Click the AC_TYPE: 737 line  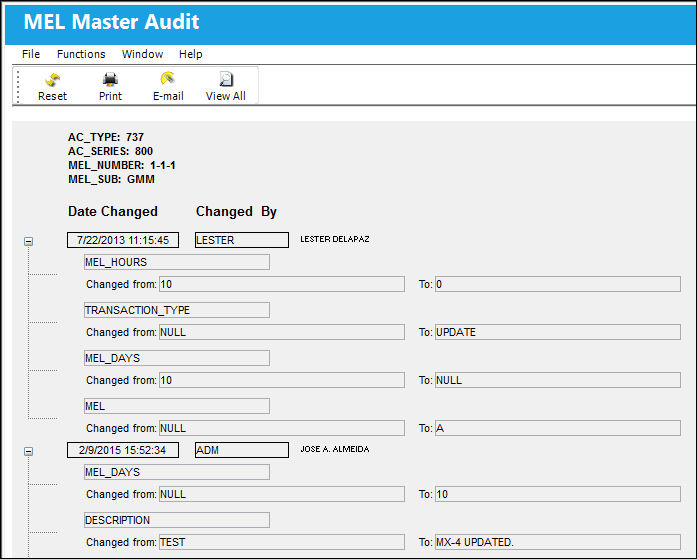pos(106,137)
